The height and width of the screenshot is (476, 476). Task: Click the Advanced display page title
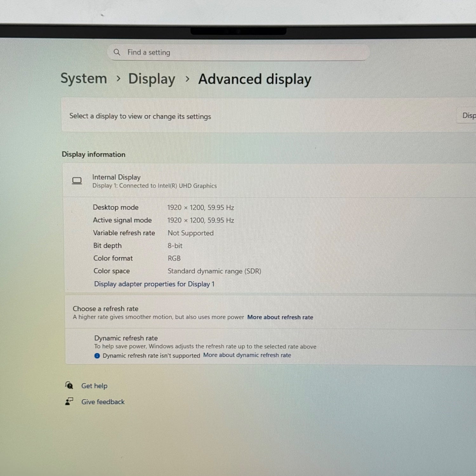point(255,79)
